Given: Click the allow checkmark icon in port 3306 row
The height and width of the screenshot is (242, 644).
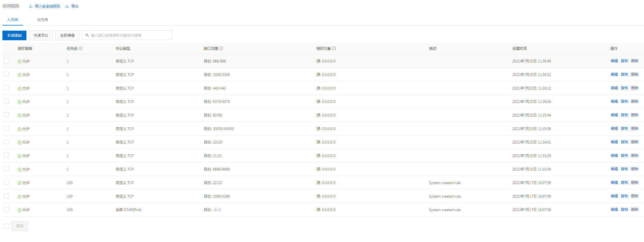Looking at the screenshot, I should 20,75.
